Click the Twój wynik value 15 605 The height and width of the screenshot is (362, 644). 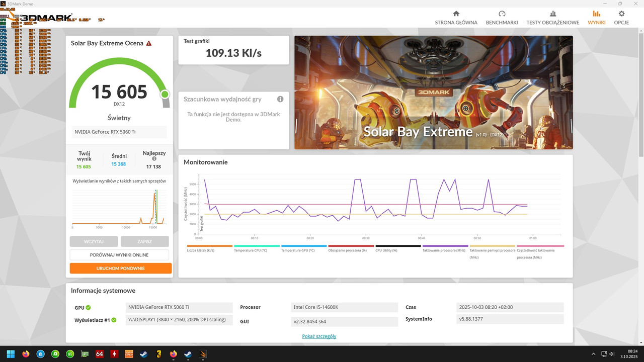click(84, 166)
